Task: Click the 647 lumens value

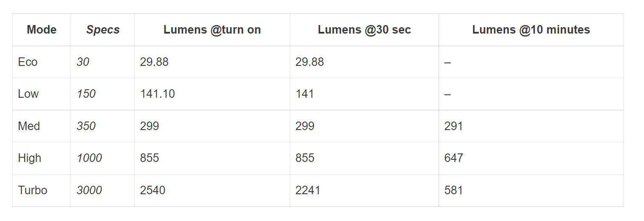Action: [454, 158]
